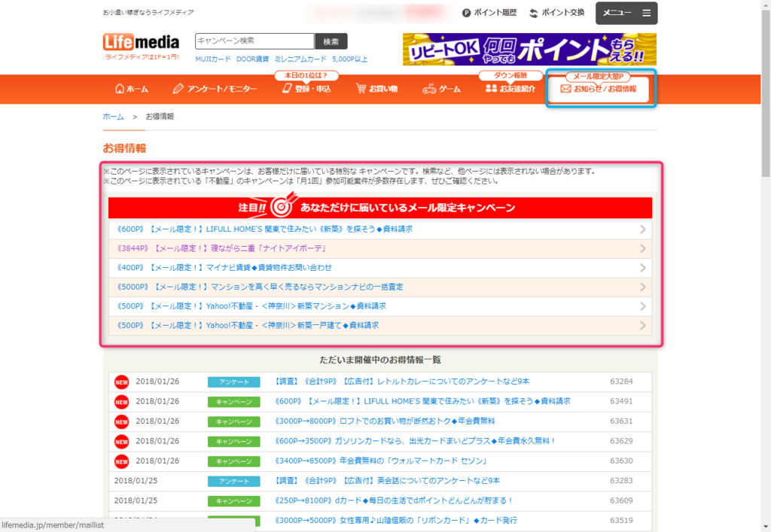Open リボンカード 山陰信販 campaign link

click(x=396, y=521)
